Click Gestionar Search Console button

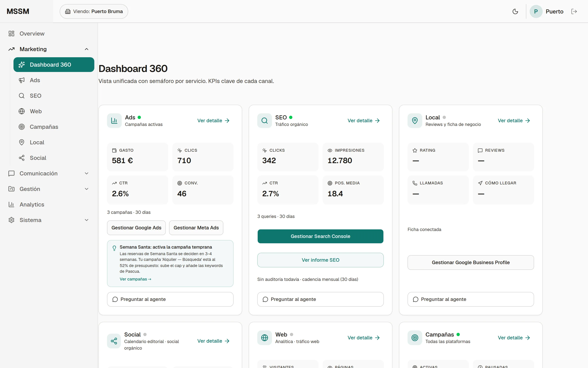321,236
